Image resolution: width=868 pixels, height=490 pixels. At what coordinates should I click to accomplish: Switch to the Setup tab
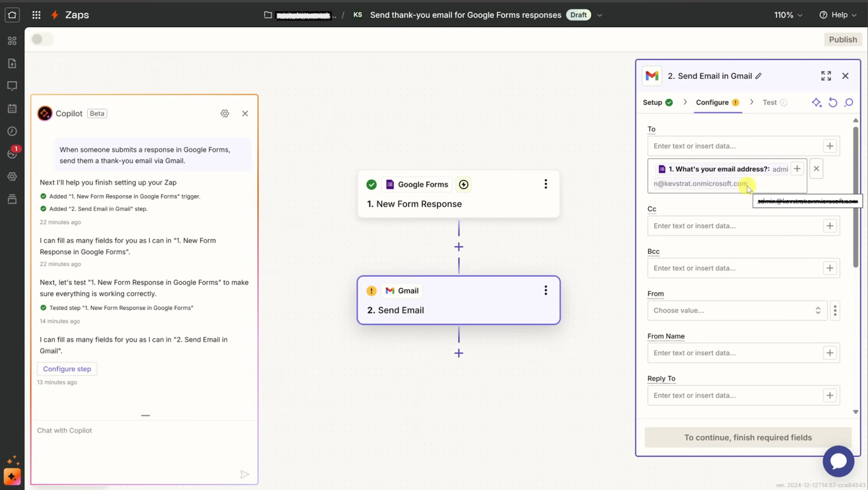point(658,103)
